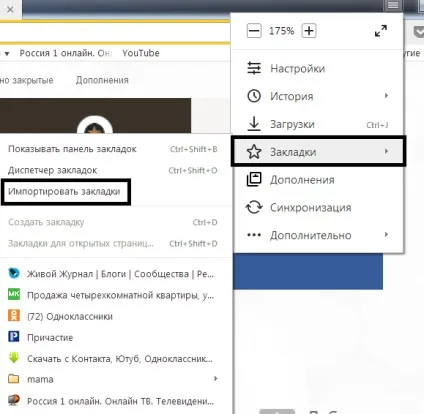
Task: Click the 175% zoom level value
Action: tap(282, 31)
